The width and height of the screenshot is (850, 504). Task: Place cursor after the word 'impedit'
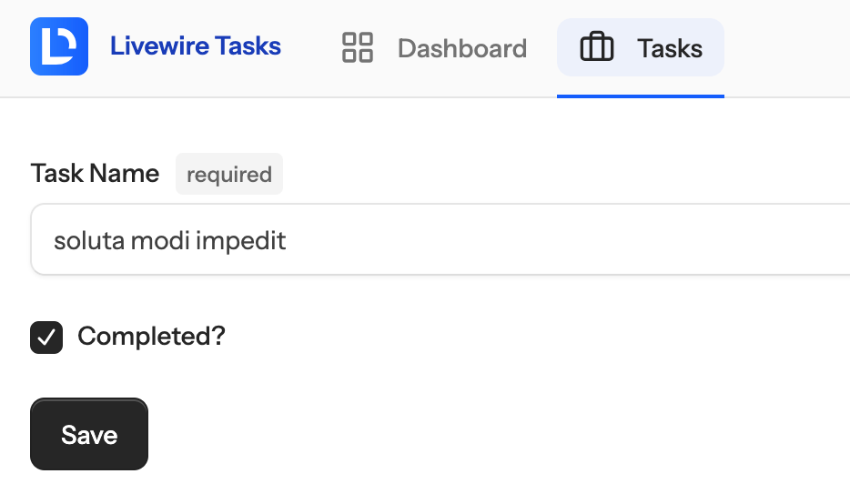tap(288, 240)
